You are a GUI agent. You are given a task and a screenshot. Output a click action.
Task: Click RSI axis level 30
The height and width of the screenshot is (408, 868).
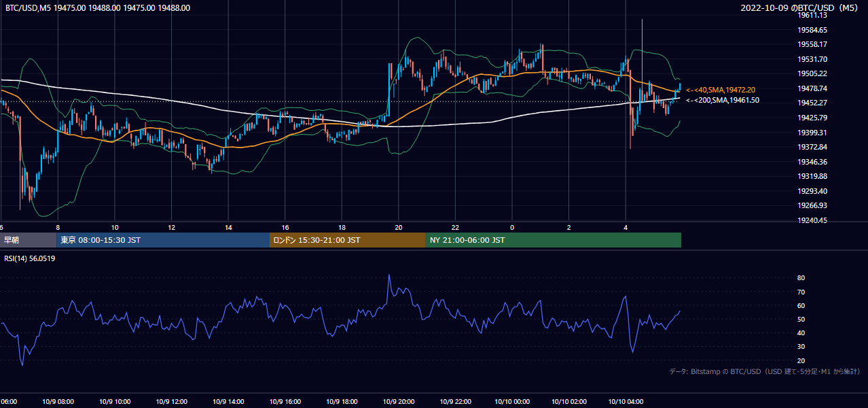801,346
